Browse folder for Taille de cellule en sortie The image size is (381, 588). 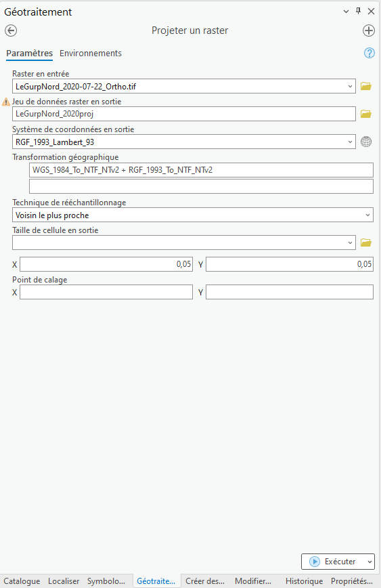coord(365,243)
